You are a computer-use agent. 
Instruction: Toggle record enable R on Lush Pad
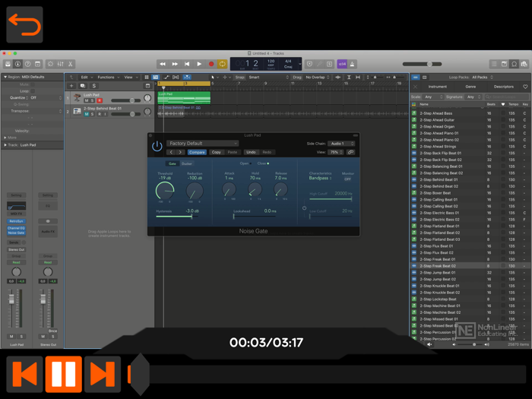click(100, 100)
